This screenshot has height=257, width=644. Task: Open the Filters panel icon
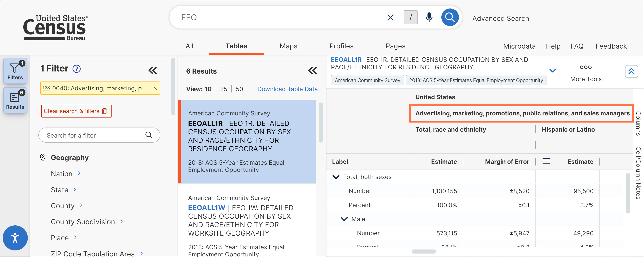point(15,71)
